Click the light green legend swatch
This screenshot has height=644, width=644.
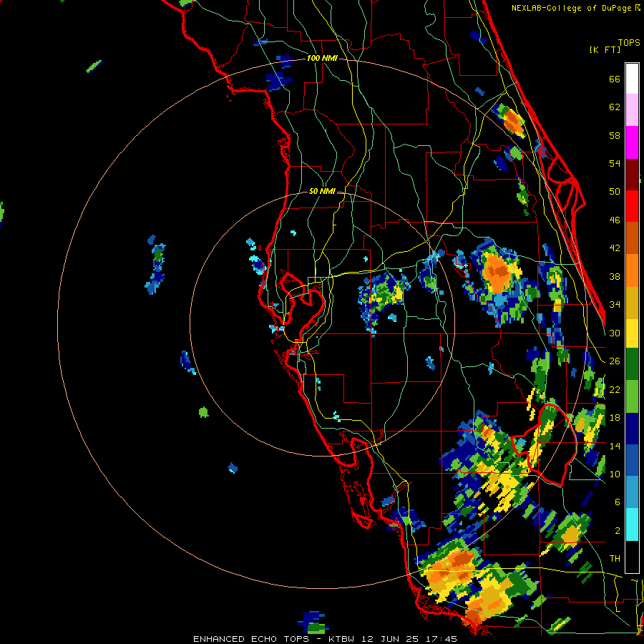coord(632,396)
